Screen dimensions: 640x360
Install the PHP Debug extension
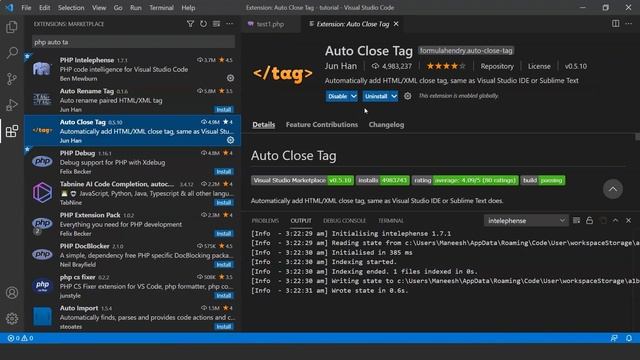pyautogui.click(x=224, y=171)
